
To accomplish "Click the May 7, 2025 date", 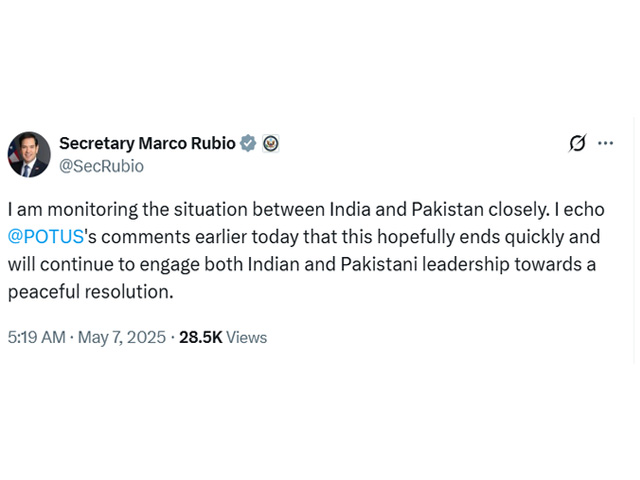I will 120,337.
